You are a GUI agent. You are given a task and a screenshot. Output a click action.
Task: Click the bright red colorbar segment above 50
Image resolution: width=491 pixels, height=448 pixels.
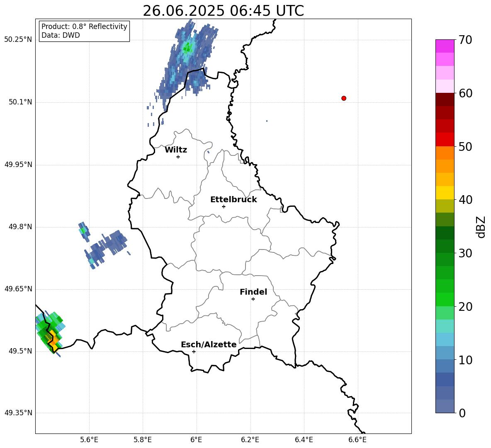click(445, 140)
